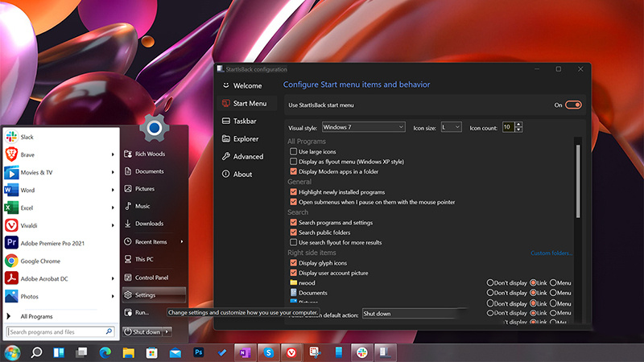The width and height of the screenshot is (644, 362).
Task: Show All Programs in the Start menu
Action: point(61,316)
